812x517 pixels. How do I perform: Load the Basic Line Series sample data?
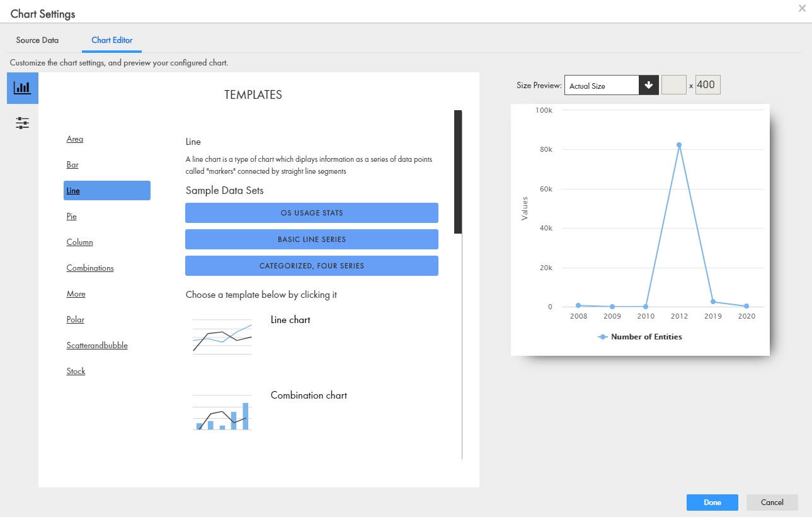point(312,239)
